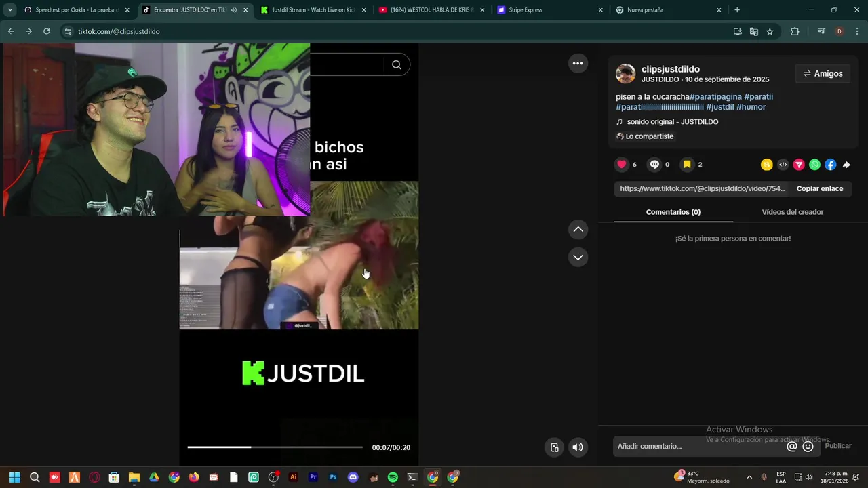868x488 pixels.
Task: Mute the TikTok tab audio icon
Action: 233,10
